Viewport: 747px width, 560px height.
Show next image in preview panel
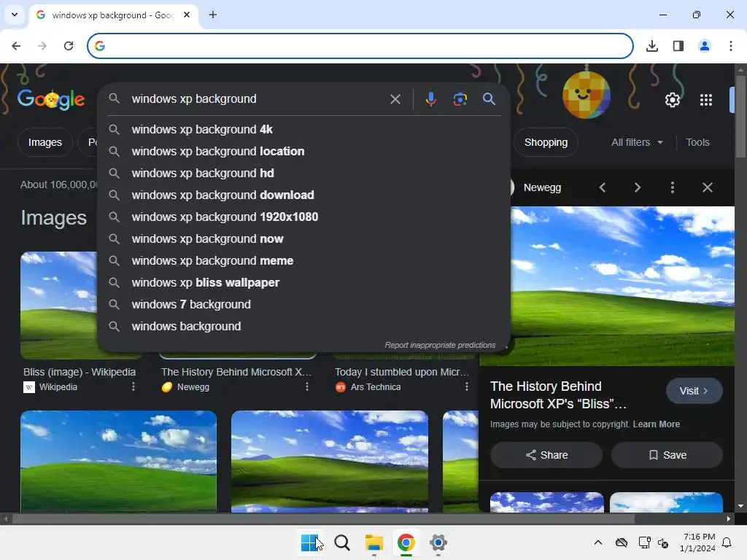click(638, 187)
